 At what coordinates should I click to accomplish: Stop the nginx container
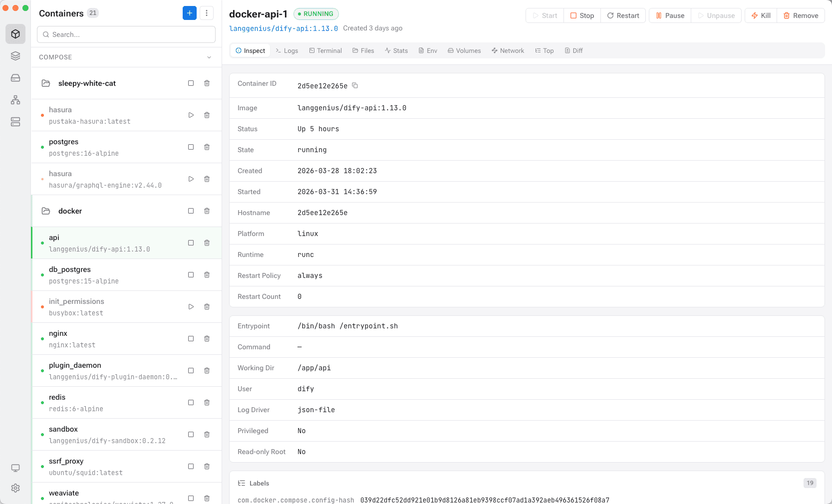tap(191, 339)
